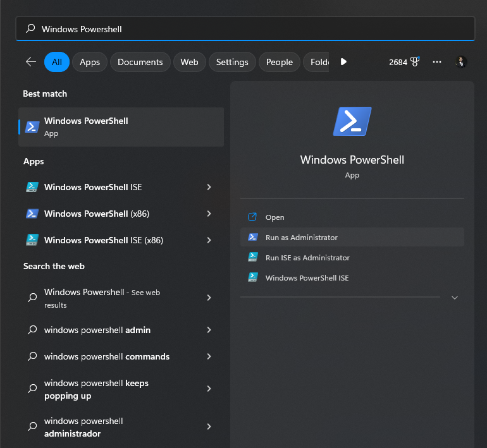487x448 pixels.
Task: Expand Windows PowerShell ISE (x86) chevron
Action: (209, 240)
